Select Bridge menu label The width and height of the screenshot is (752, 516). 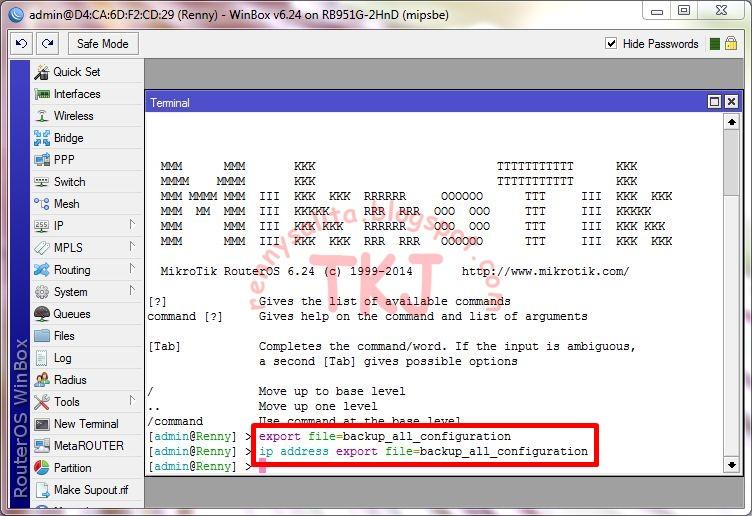(x=69, y=138)
